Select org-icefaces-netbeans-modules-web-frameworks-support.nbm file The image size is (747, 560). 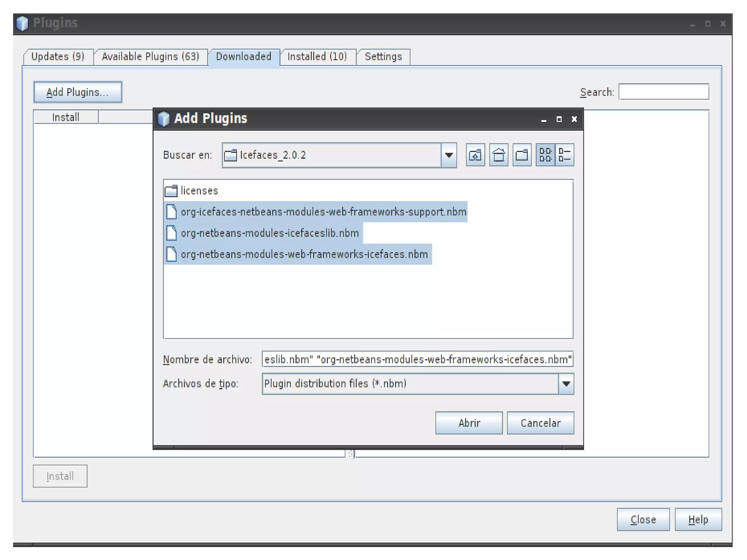point(323,212)
